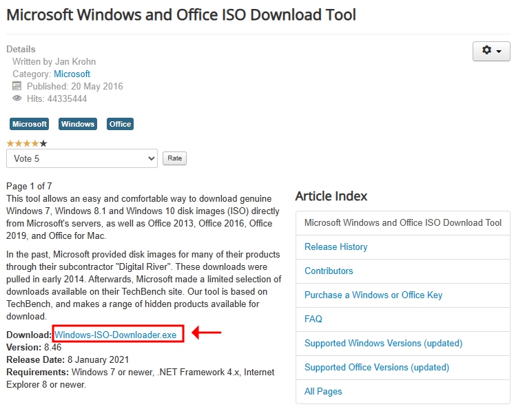Click the star rating icons
The height and width of the screenshot is (420, 525).
pyautogui.click(x=27, y=144)
